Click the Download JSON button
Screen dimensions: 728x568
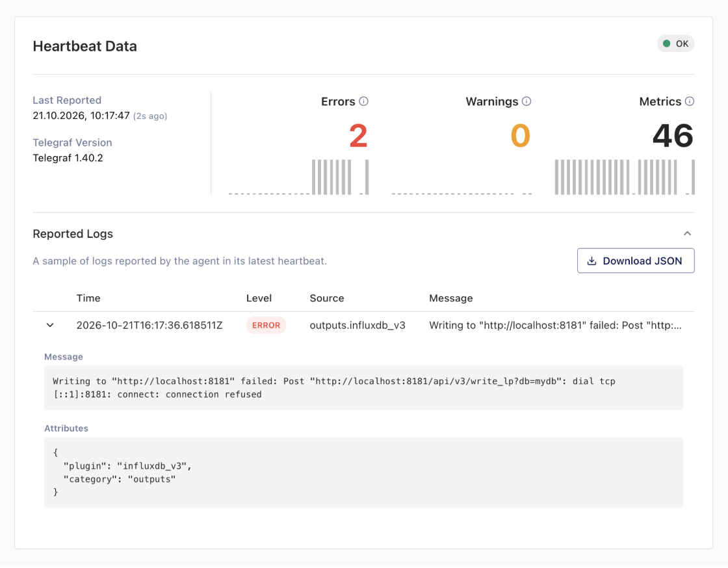pyautogui.click(x=636, y=261)
